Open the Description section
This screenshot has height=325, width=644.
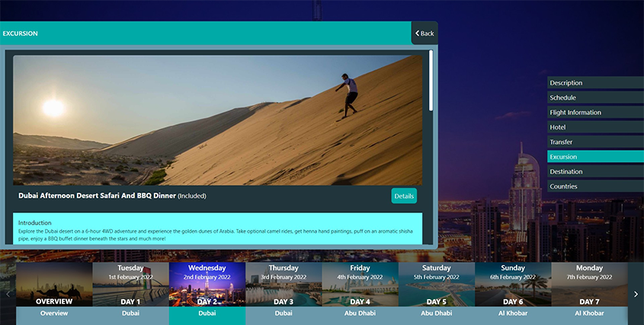[594, 83]
